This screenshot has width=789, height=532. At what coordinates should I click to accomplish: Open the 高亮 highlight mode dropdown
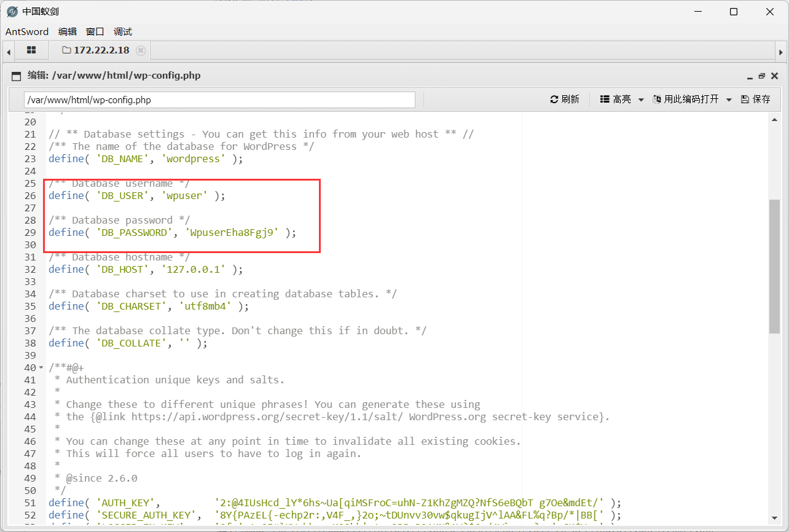621,100
